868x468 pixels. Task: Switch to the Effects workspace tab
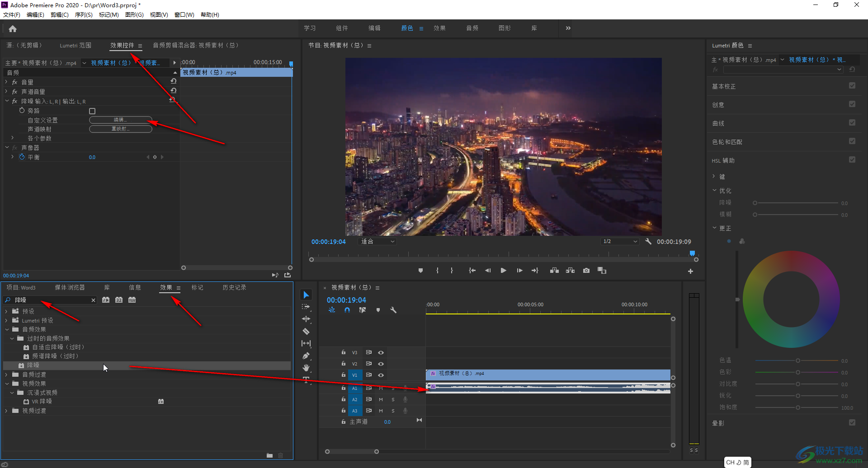[439, 28]
